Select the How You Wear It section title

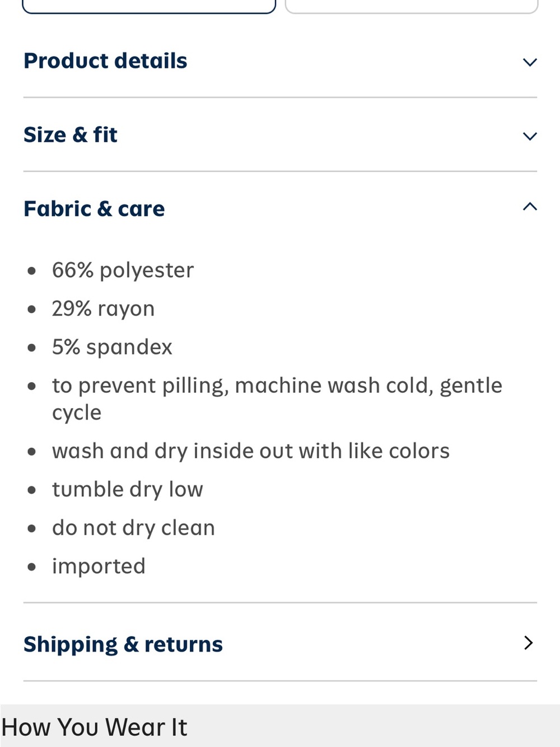94,727
